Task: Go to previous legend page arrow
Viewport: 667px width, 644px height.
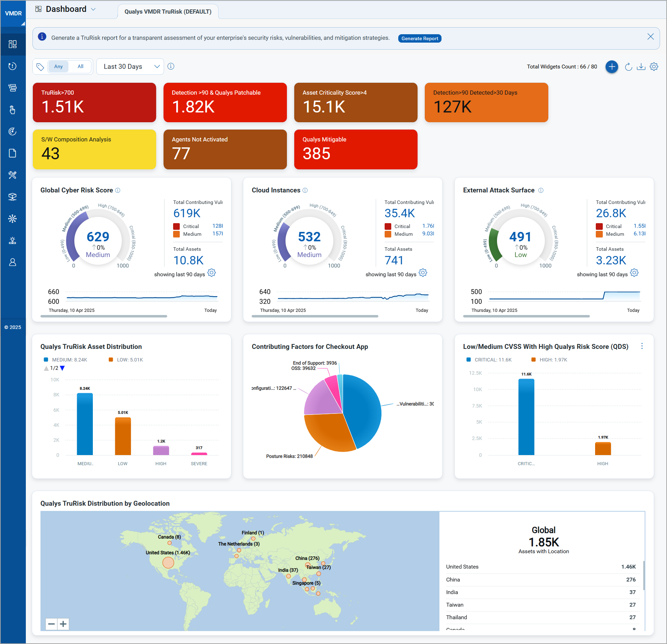Action: [x=46, y=368]
